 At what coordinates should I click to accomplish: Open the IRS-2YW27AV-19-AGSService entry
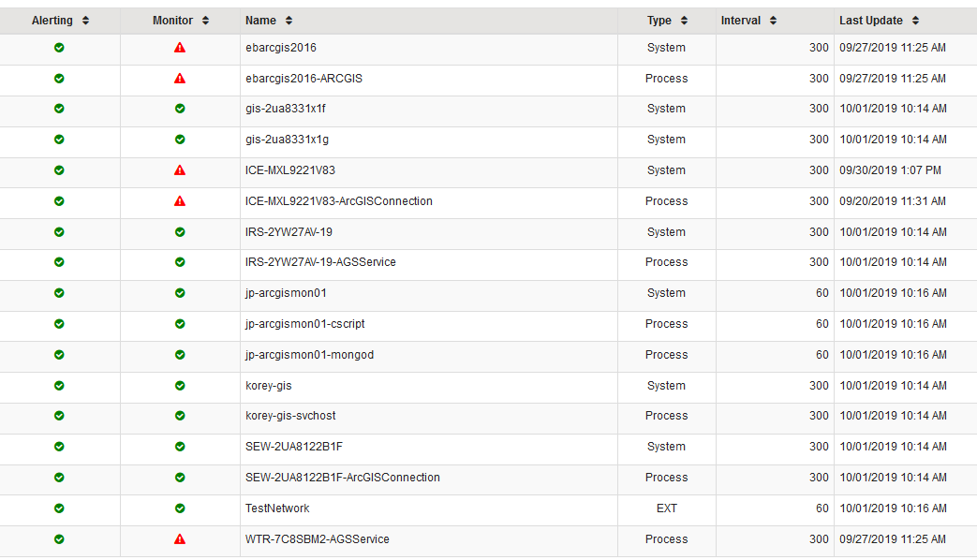320,262
